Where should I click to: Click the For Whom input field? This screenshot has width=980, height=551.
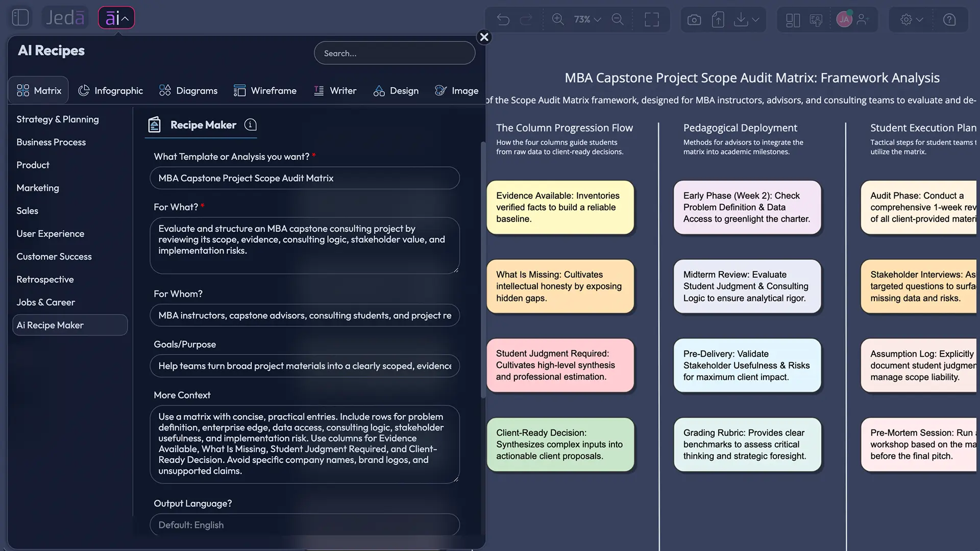[305, 315]
